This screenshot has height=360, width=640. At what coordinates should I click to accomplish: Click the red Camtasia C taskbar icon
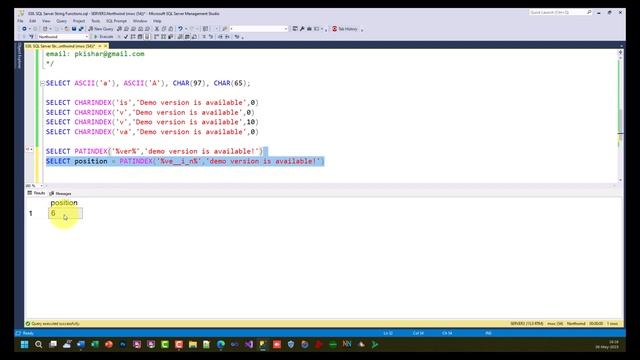(179, 344)
